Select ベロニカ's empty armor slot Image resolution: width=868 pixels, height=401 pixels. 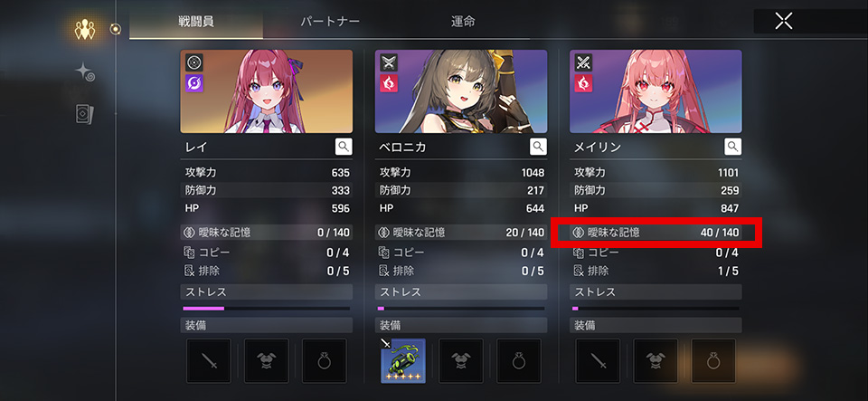(x=461, y=360)
